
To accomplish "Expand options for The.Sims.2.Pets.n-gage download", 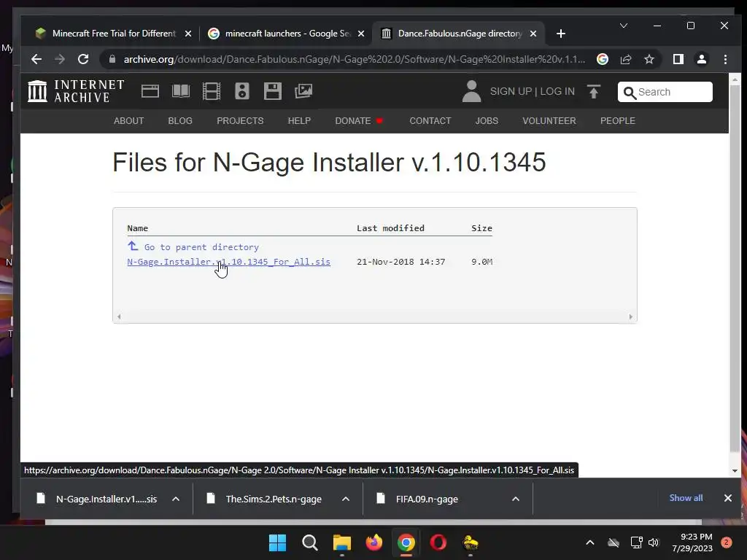I will 346,499.
